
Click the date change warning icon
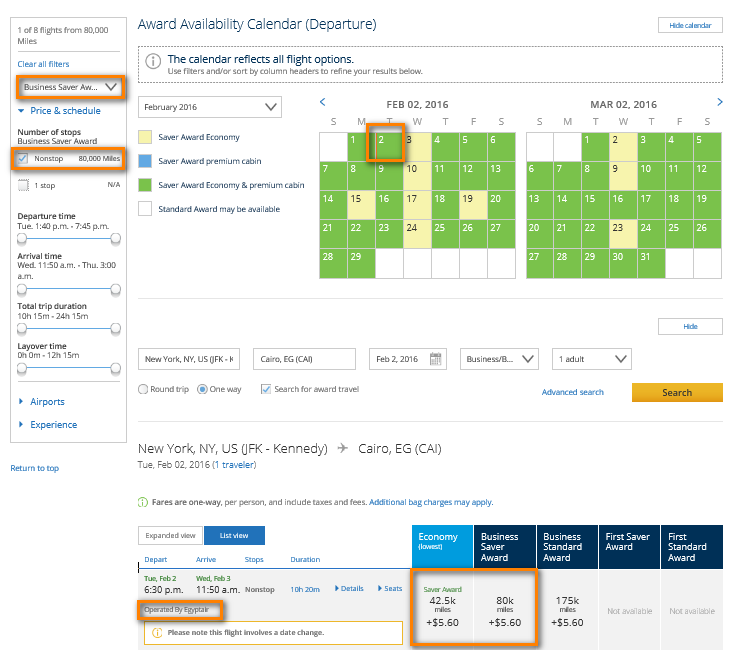pos(157,632)
